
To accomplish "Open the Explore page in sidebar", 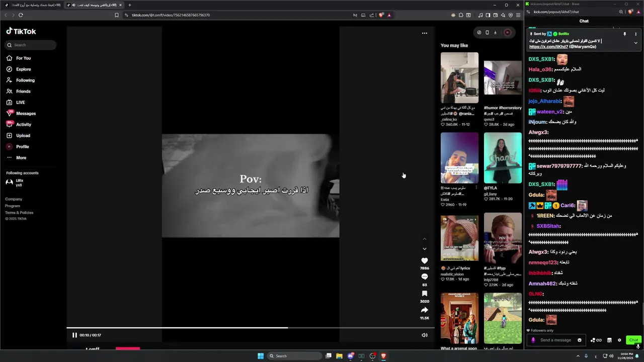I will pyautogui.click(x=18, y=69).
